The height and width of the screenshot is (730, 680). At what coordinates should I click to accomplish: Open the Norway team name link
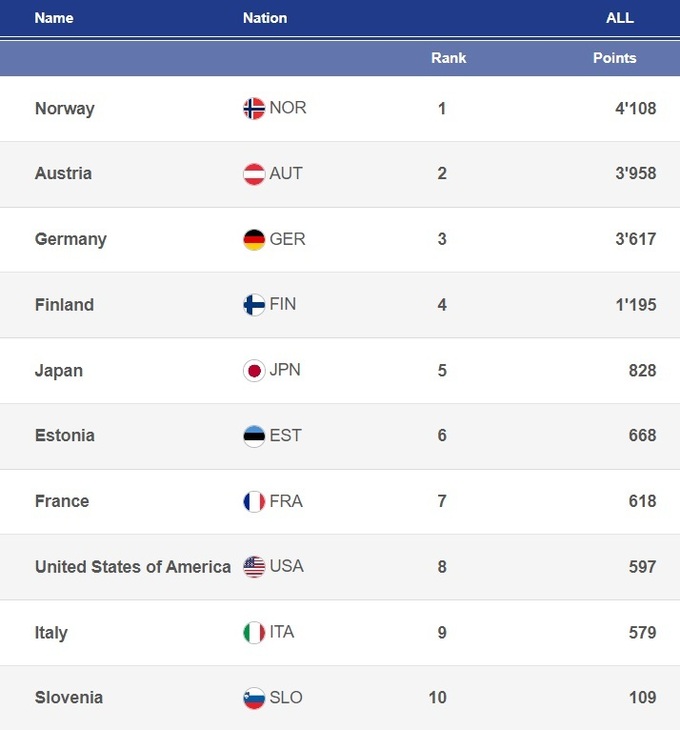click(65, 108)
